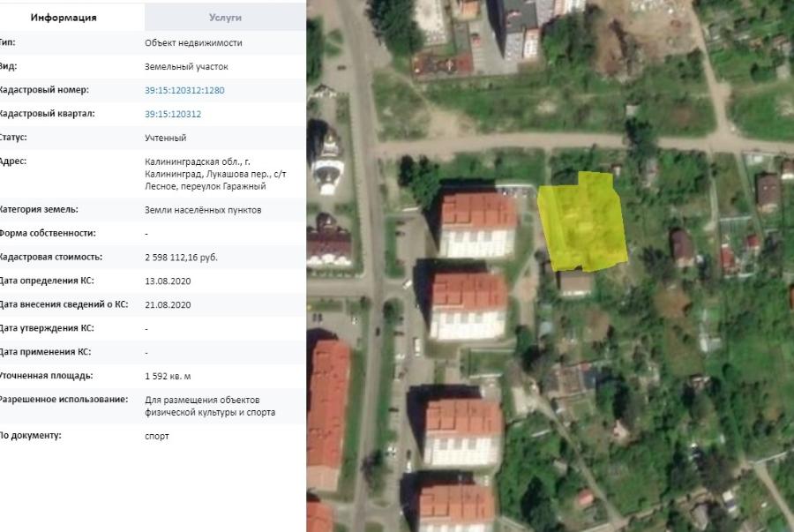Click the cadastral value 2 598 112,16 руб.
The image size is (794, 532).
(181, 258)
